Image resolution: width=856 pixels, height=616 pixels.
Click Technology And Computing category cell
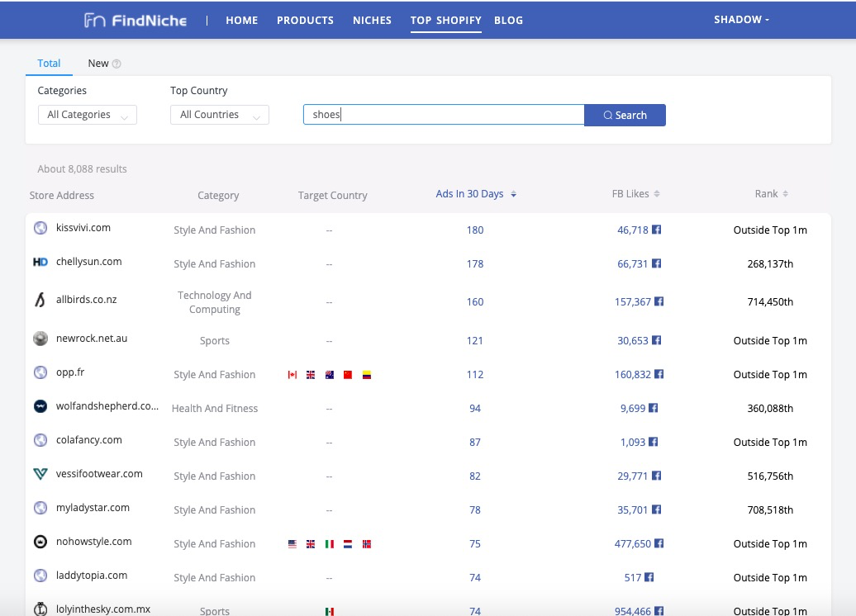click(x=215, y=302)
